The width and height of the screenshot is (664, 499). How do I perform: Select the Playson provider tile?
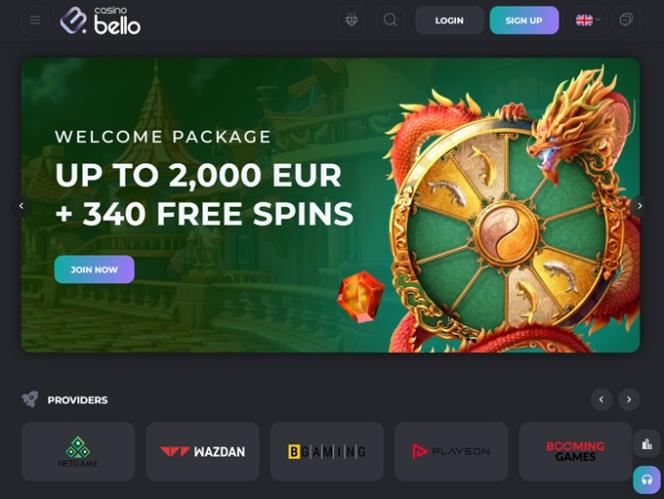pyautogui.click(x=451, y=452)
